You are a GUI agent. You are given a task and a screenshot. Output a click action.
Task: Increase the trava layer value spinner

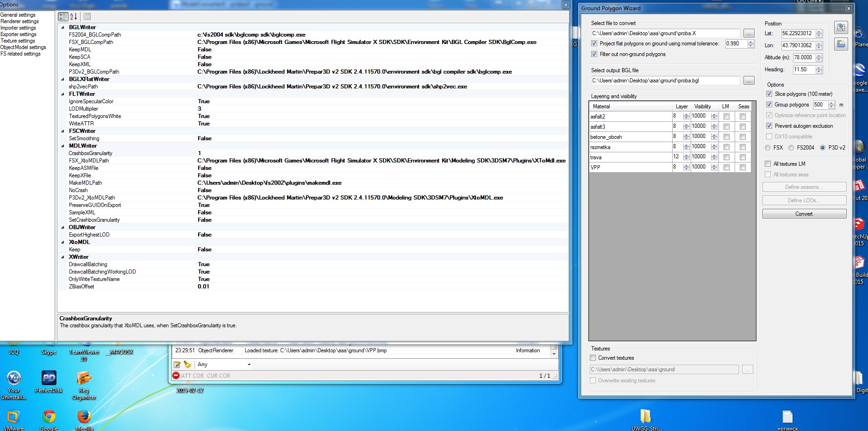click(x=686, y=155)
